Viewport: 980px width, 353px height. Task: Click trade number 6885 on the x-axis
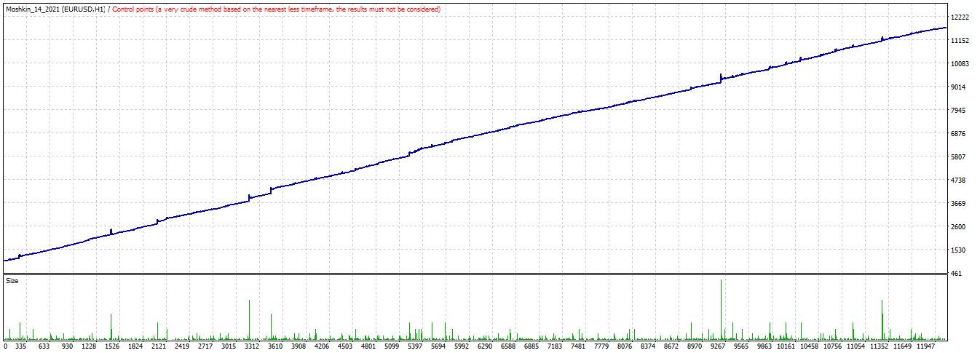coord(532,347)
